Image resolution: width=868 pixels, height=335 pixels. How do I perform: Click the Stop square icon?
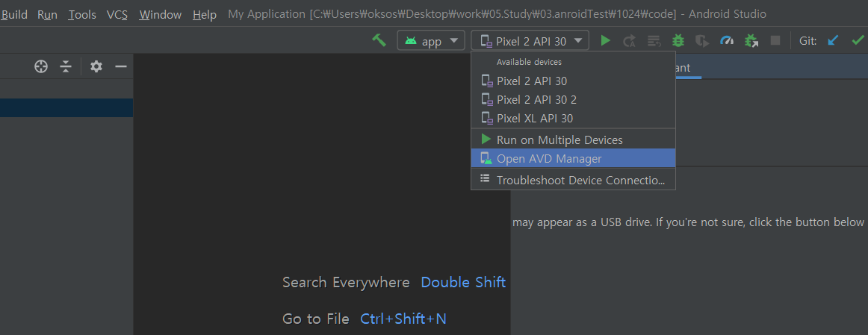click(x=775, y=40)
